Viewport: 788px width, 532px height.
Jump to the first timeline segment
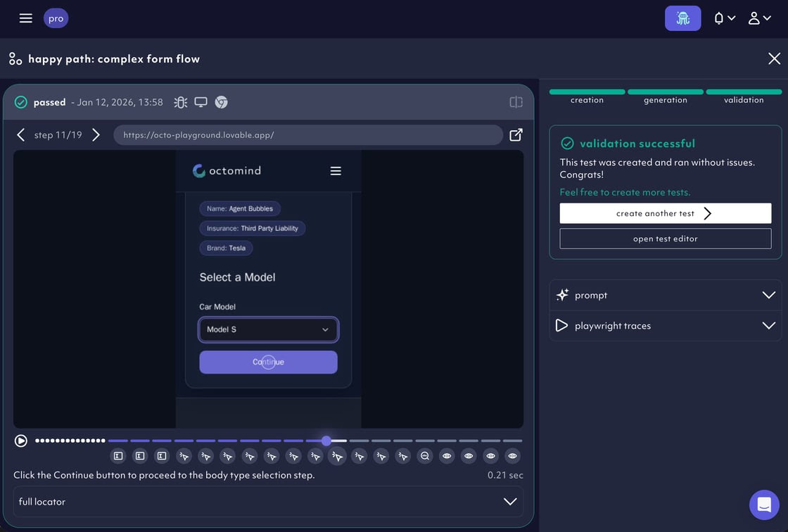[117, 441]
